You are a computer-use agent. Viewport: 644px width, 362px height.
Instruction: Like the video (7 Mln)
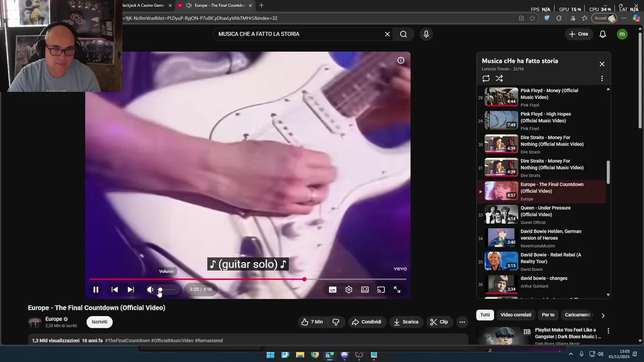click(x=312, y=322)
